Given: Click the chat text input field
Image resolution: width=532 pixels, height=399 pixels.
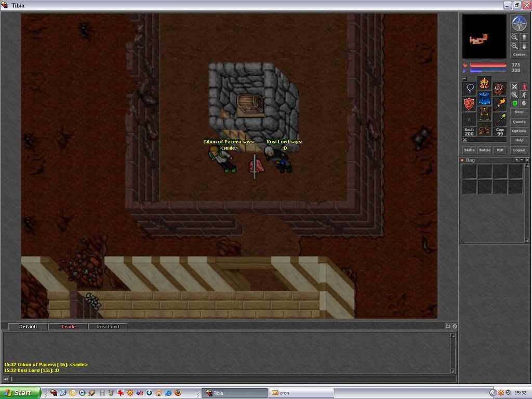Looking at the screenshot, I should coord(233,379).
